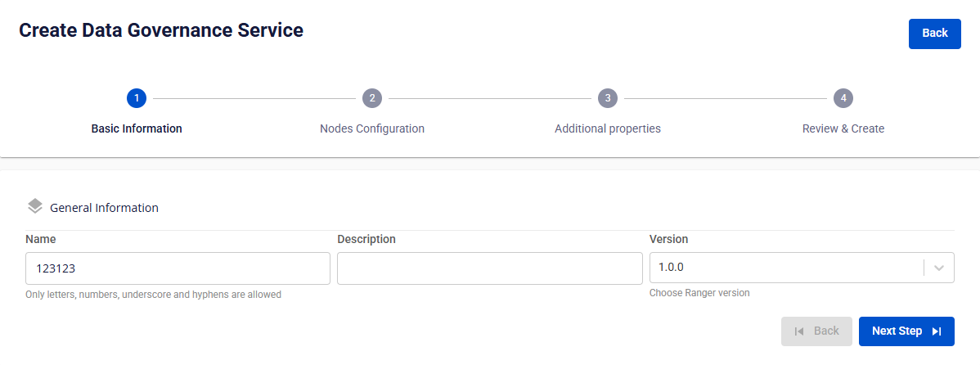Screen dimensions: 980x365
Task: Open the Additional properties step label
Action: coord(608,128)
